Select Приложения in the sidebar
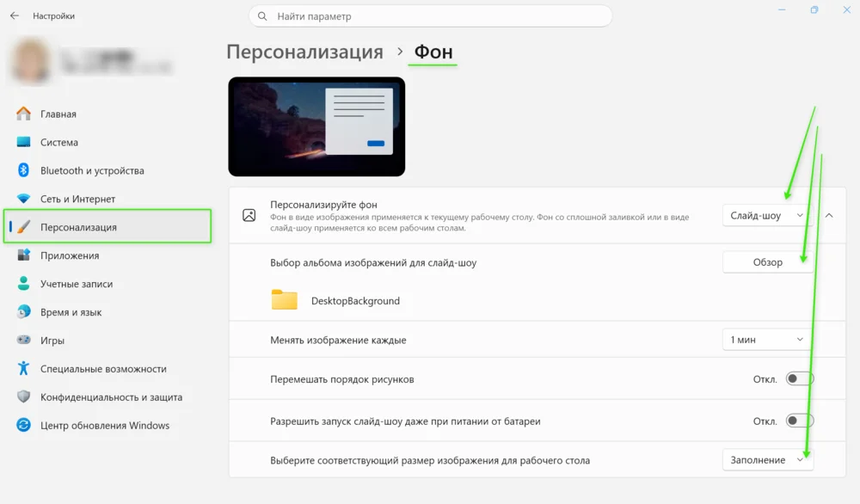Image resolution: width=860 pixels, height=504 pixels. click(x=107, y=255)
